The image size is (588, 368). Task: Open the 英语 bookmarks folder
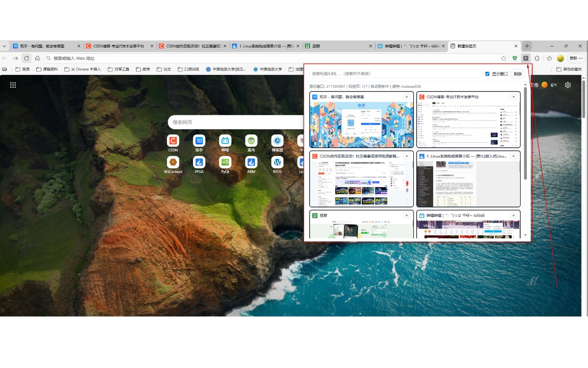click(23, 69)
